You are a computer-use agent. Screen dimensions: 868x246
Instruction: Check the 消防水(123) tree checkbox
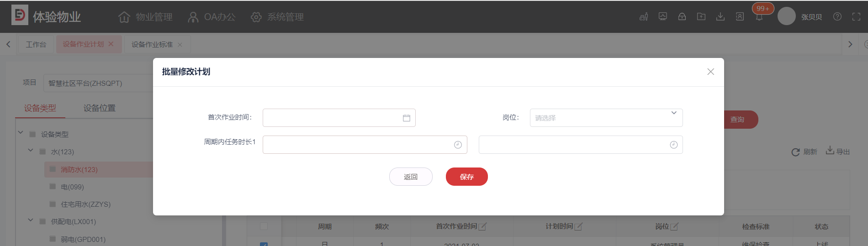tap(53, 169)
